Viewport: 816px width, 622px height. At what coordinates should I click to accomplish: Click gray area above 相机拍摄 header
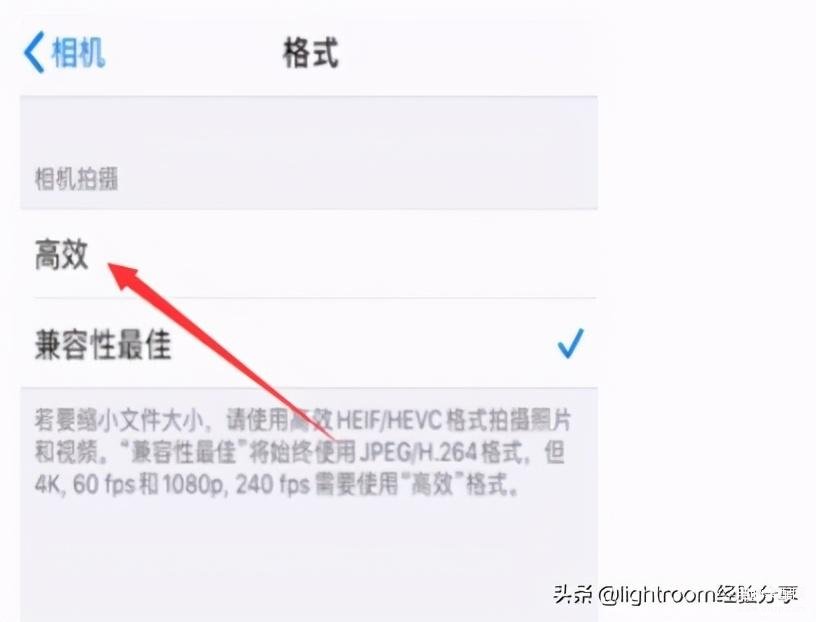pyautogui.click(x=309, y=130)
